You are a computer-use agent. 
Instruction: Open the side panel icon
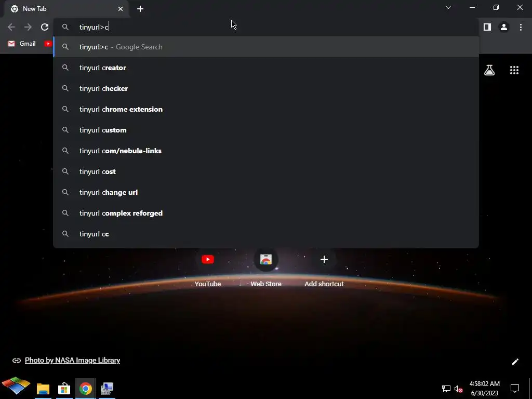(x=487, y=27)
